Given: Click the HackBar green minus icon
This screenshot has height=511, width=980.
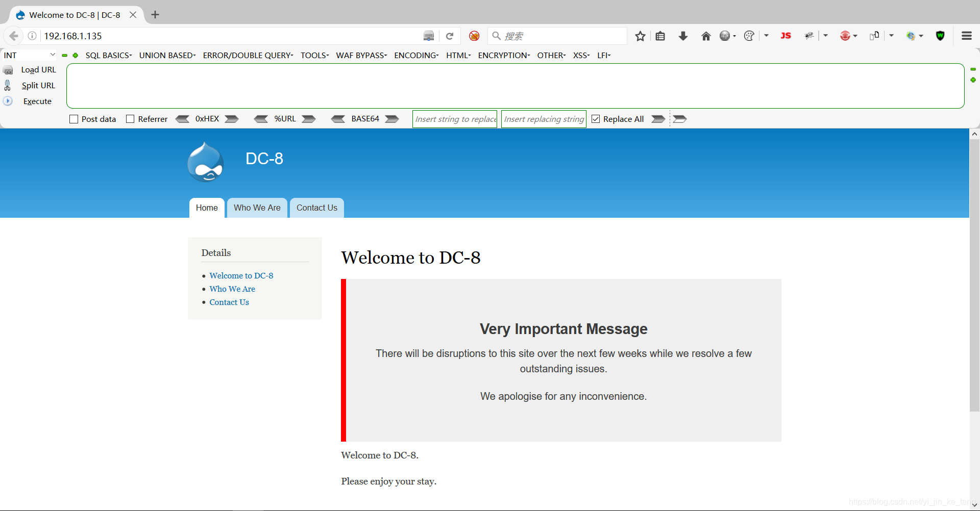Looking at the screenshot, I should 64,55.
